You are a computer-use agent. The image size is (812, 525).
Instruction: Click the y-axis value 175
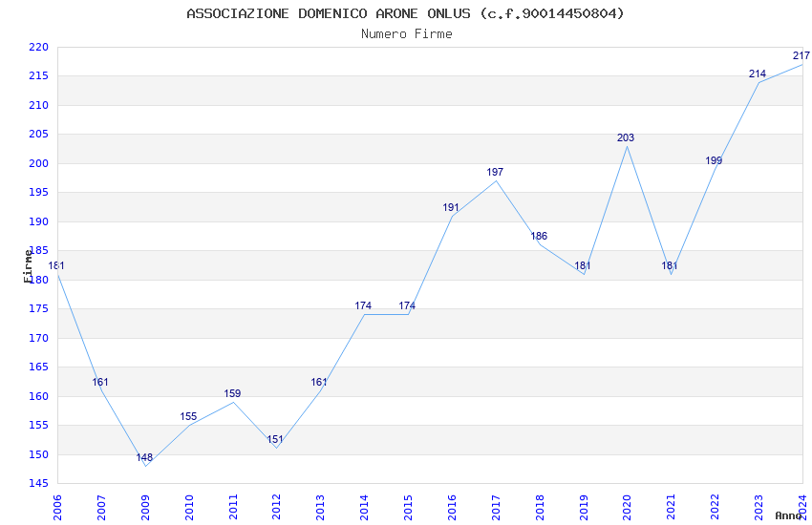click(38, 308)
